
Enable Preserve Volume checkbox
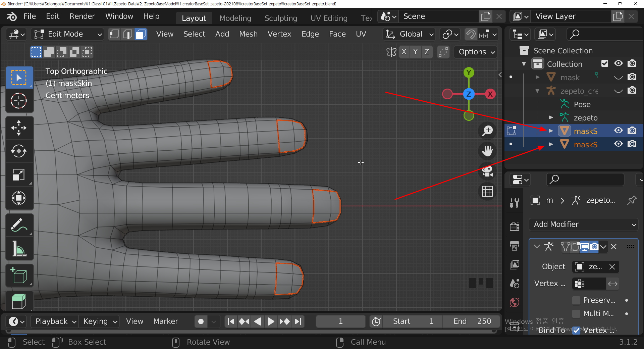[576, 300]
